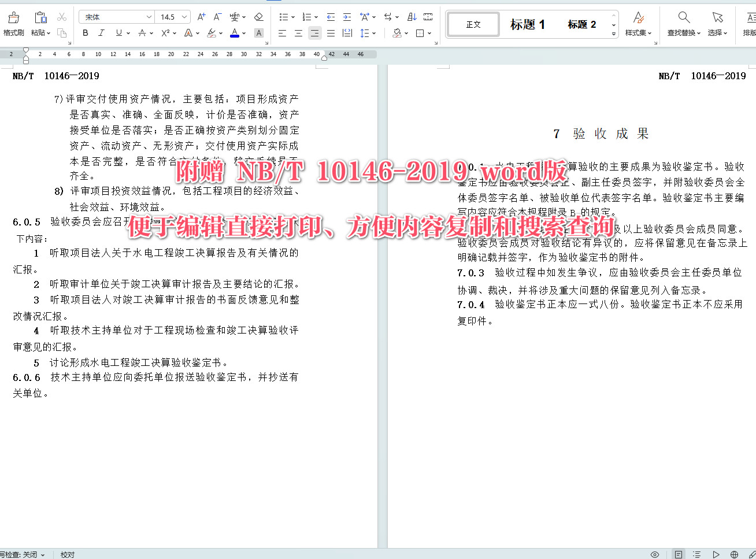The image size is (756, 559).
Task: Click the sort (排序) icon in the toolbar
Action: tap(412, 17)
